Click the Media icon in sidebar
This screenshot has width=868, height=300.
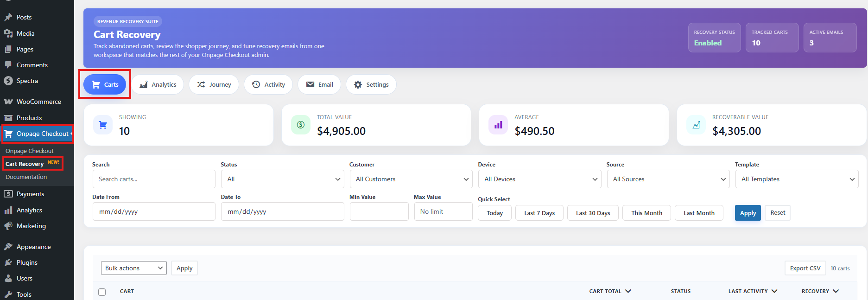(8, 33)
